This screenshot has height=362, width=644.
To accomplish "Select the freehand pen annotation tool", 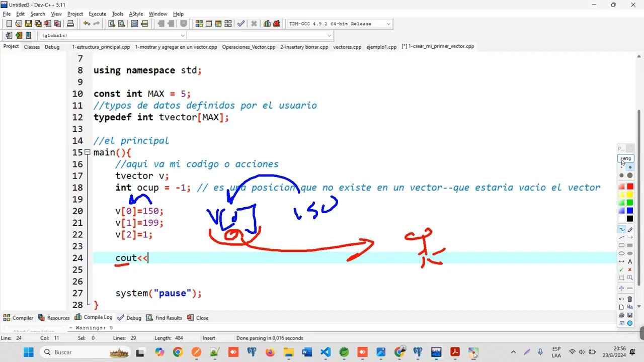I will [621, 229].
